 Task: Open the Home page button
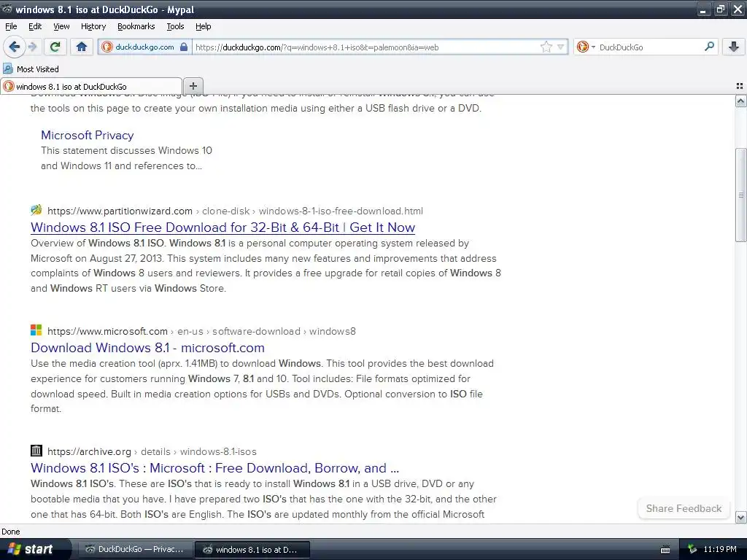(82, 47)
